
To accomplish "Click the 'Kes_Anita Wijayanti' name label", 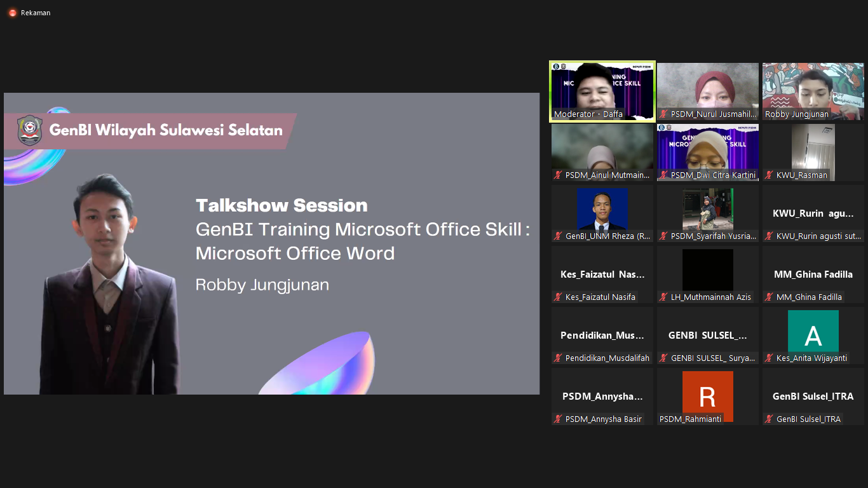I will [811, 358].
